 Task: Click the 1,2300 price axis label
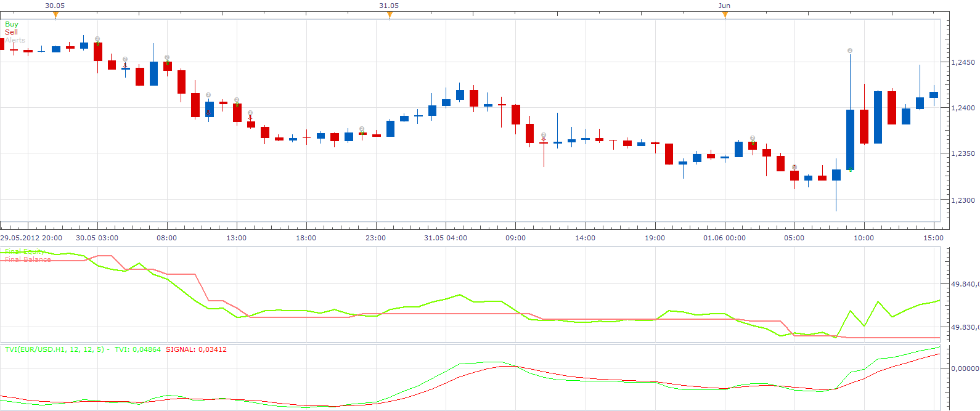tap(963, 200)
